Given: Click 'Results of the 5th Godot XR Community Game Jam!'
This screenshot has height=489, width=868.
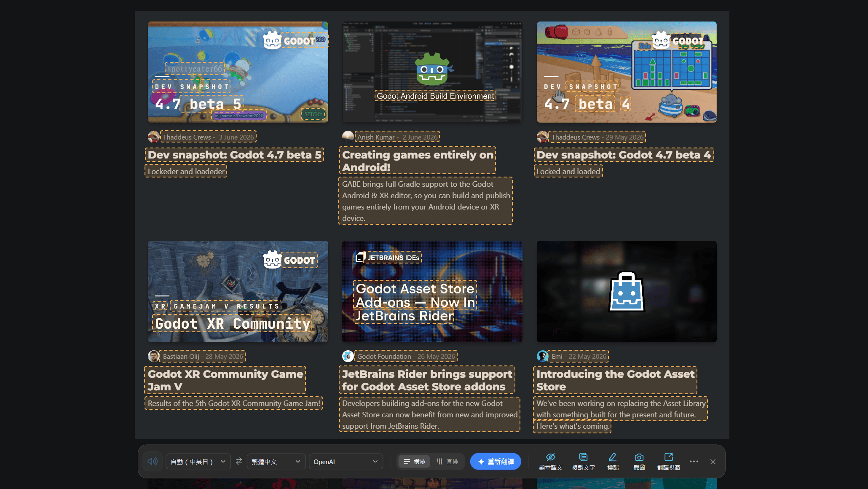Looking at the screenshot, I should (x=234, y=403).
